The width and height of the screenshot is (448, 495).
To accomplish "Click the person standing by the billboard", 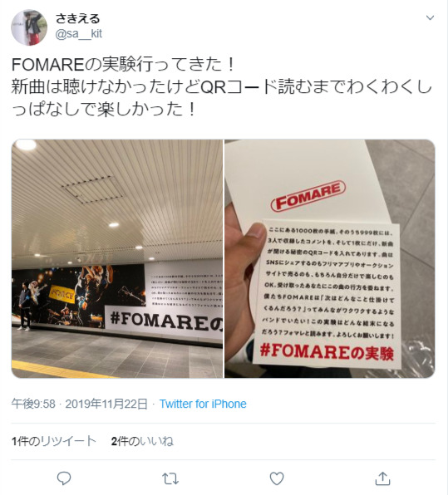I will [25, 306].
